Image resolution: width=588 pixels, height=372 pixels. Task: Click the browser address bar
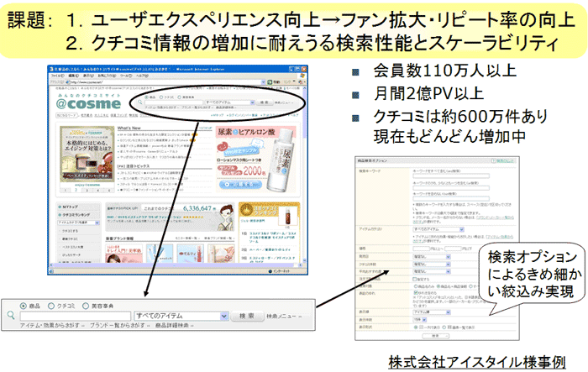(165, 81)
